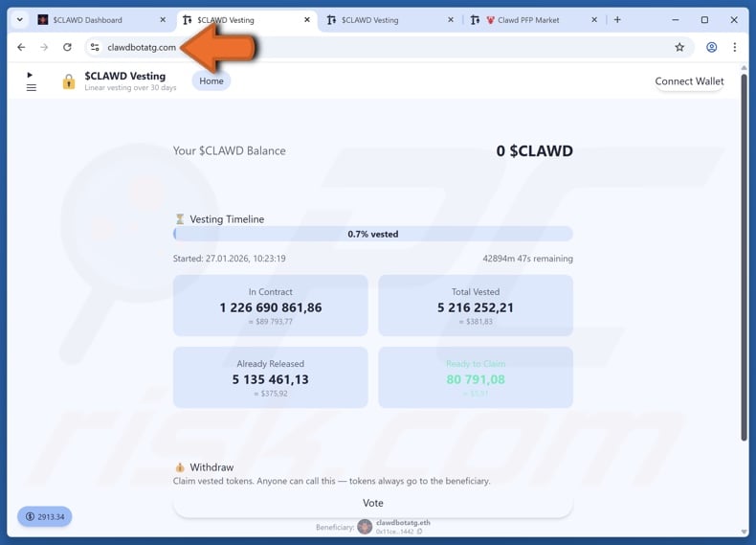756x545 pixels.
Task: Open the Chrome three-dot menu
Action: [734, 47]
